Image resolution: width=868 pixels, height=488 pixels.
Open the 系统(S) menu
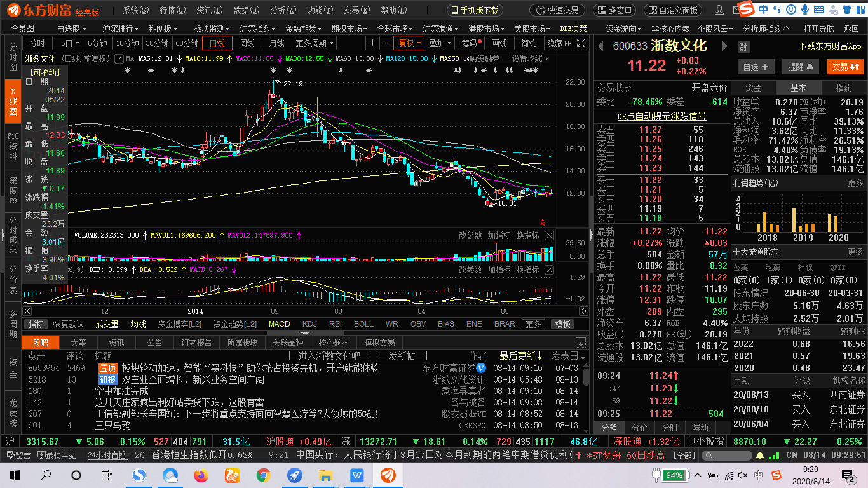point(137,10)
